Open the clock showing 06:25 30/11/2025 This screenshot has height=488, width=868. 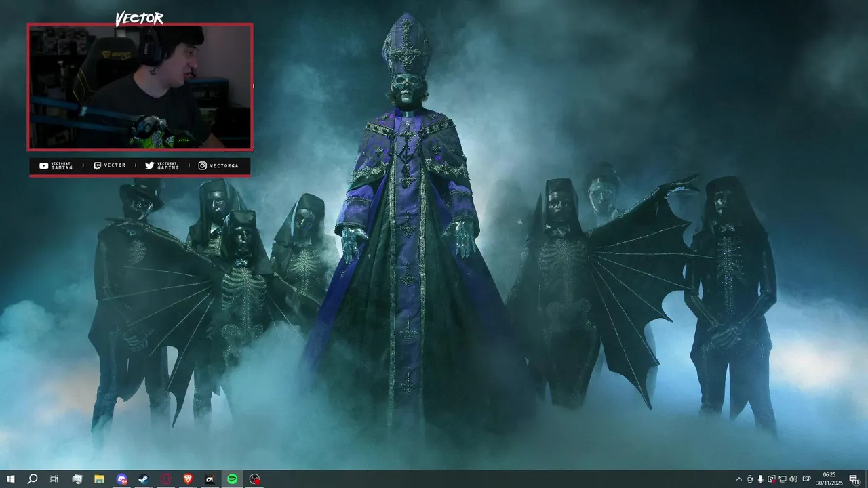click(829, 479)
